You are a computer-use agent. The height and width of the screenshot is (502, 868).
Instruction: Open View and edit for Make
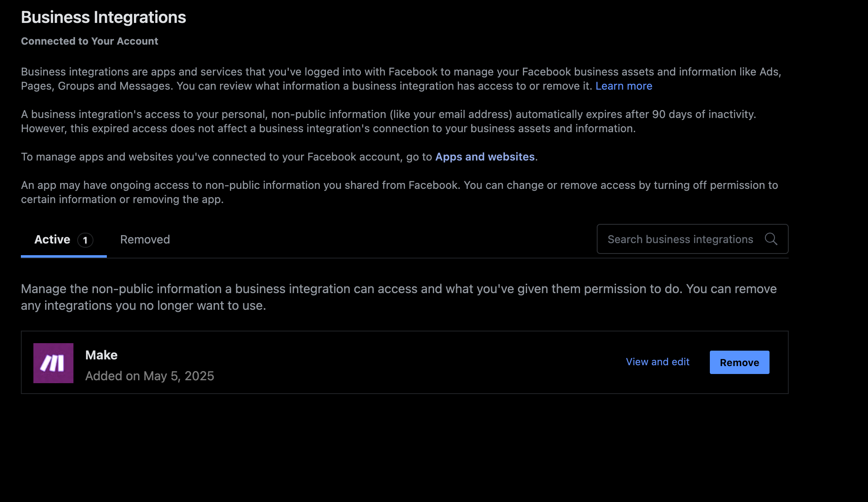point(658,362)
